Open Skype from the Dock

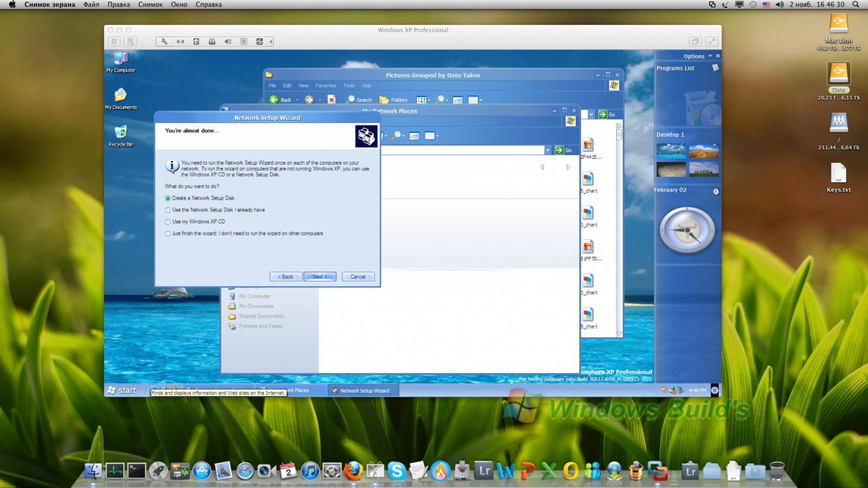[x=397, y=471]
